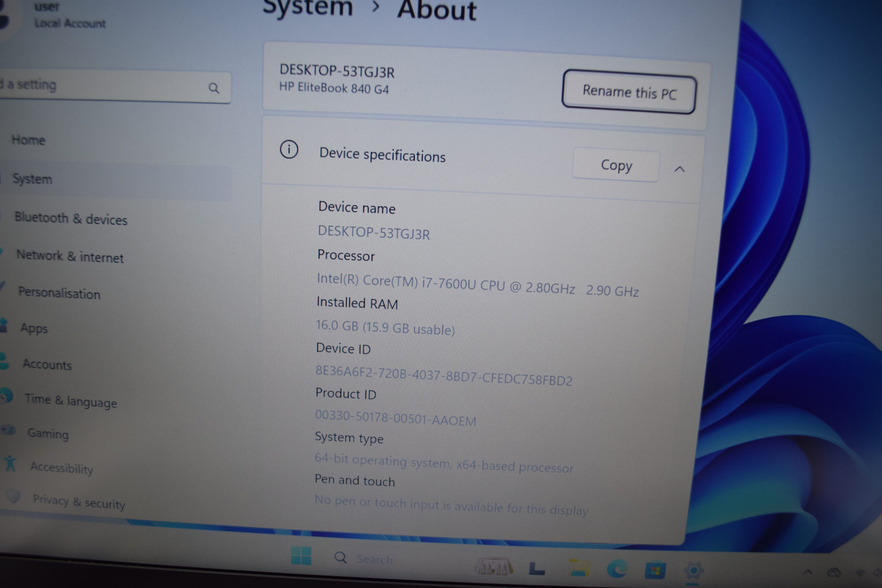
Task: Click the Gaming controller icon in sidebar
Action: [x=8, y=430]
